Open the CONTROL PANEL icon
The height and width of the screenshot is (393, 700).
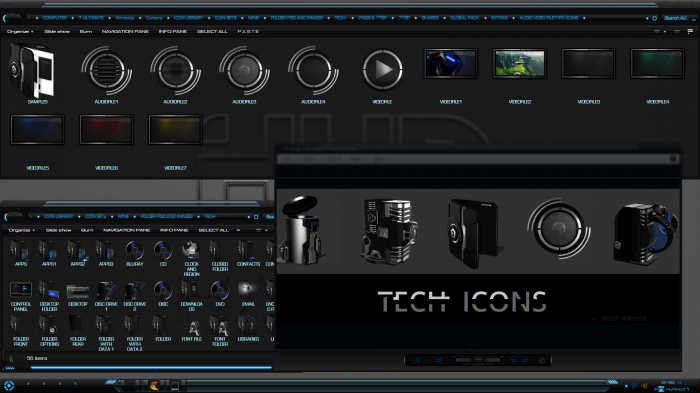pos(21,290)
